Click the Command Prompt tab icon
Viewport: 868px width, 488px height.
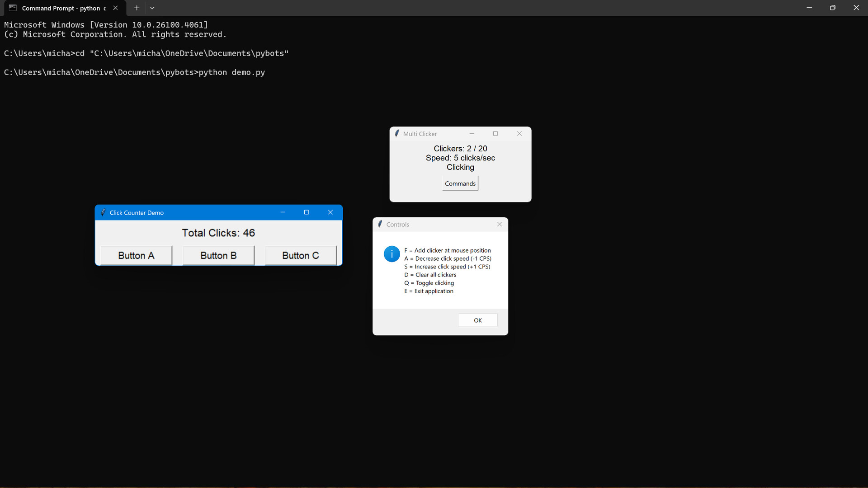[x=13, y=8]
